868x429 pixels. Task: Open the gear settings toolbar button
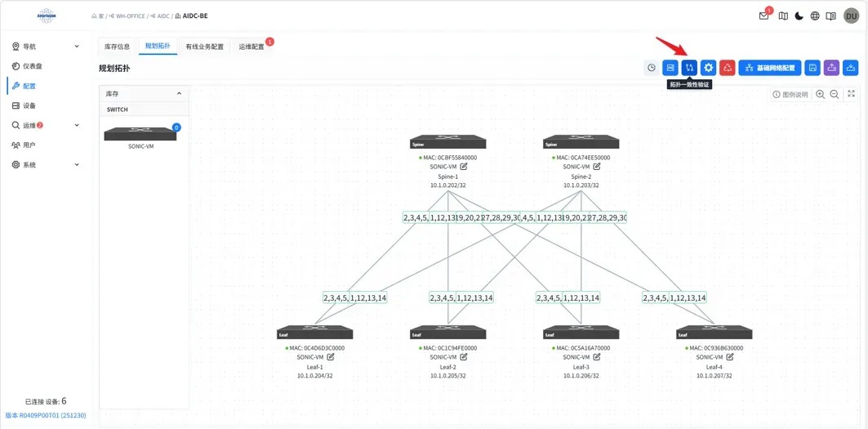click(x=708, y=68)
